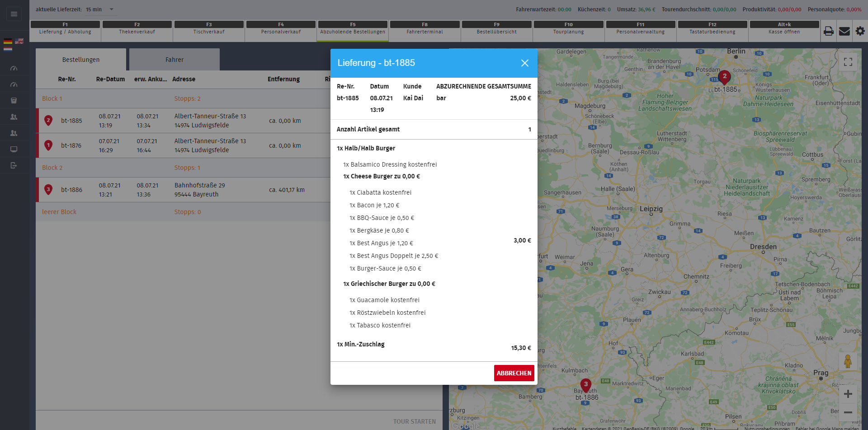Image resolution: width=868 pixels, height=430 pixels.
Task: Zoom out on the map with minus
Action: coord(848,412)
